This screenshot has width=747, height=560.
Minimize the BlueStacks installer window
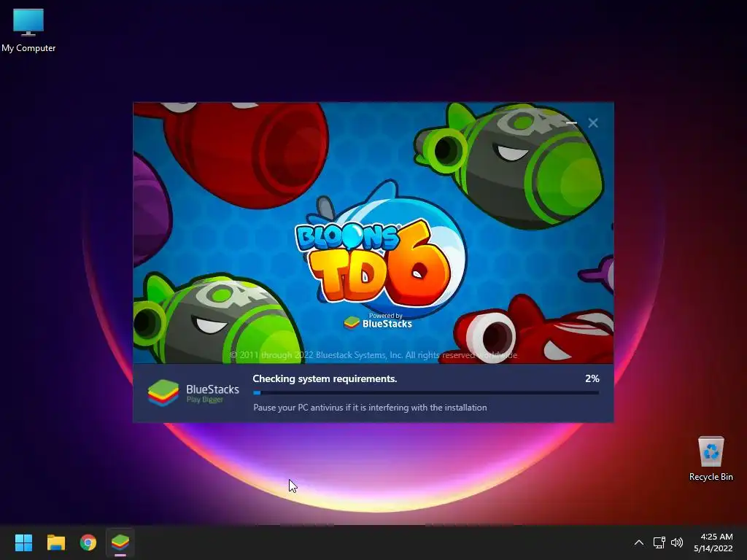(572, 123)
